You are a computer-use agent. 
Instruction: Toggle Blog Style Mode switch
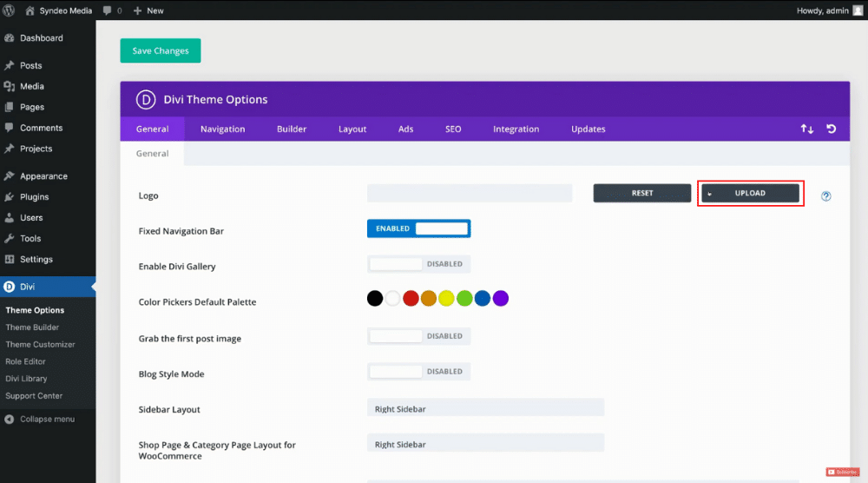tap(418, 371)
